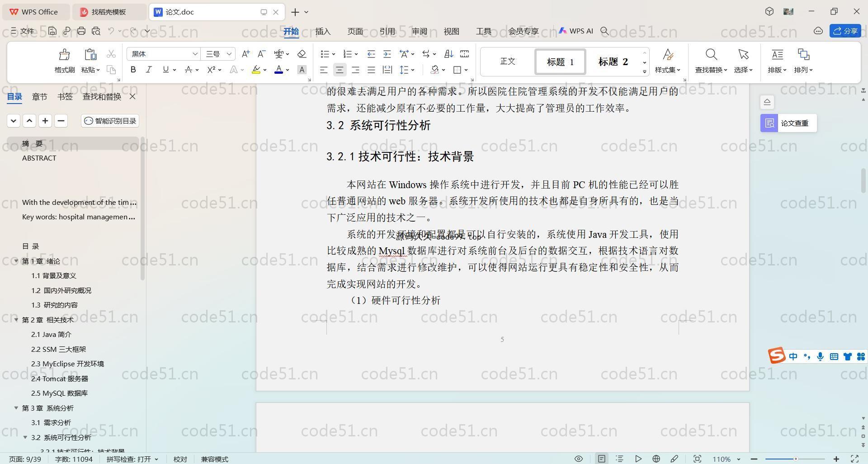This screenshot has width=868, height=464.
Task: Click the Paste (粘贴) clipboard icon
Action: coord(90,55)
